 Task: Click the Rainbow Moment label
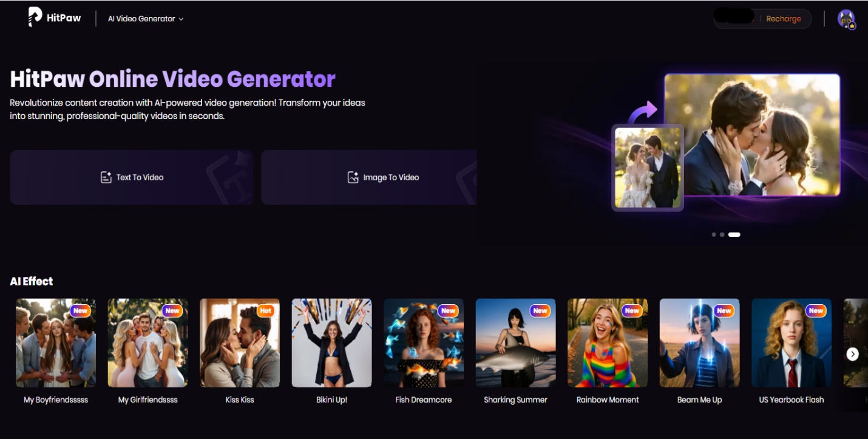608,400
